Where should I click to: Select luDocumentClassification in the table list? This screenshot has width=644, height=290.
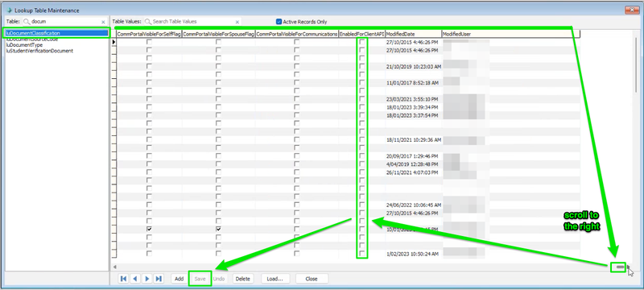pos(56,33)
